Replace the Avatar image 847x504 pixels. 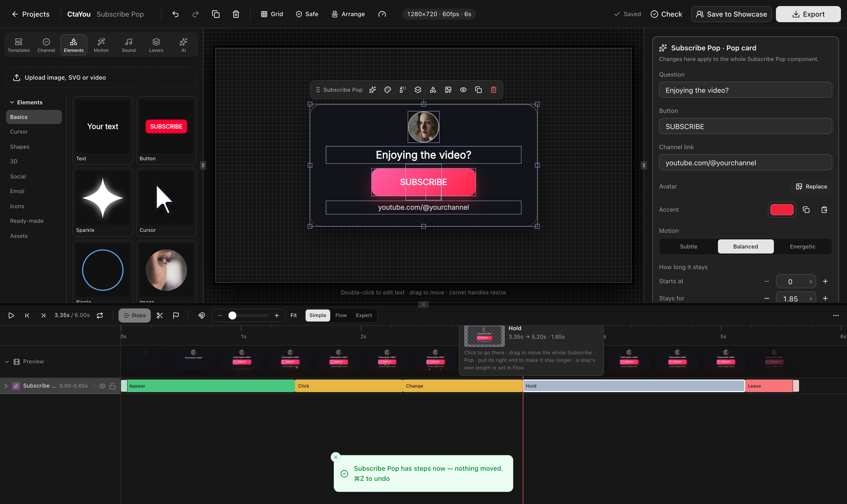[x=811, y=186]
